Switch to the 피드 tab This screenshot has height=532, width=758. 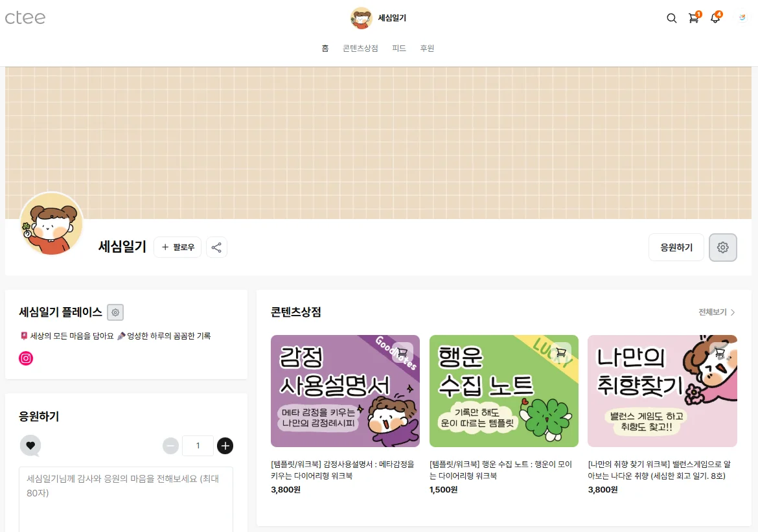click(x=399, y=49)
